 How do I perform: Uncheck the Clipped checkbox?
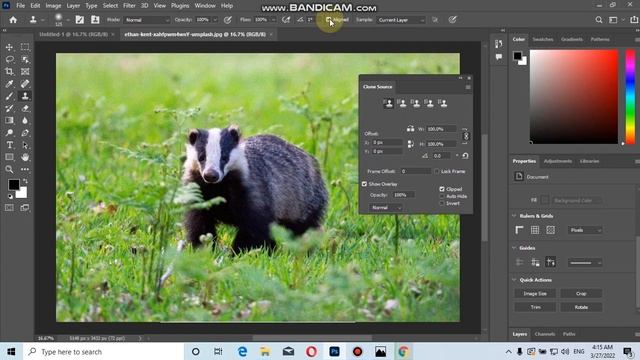point(442,189)
